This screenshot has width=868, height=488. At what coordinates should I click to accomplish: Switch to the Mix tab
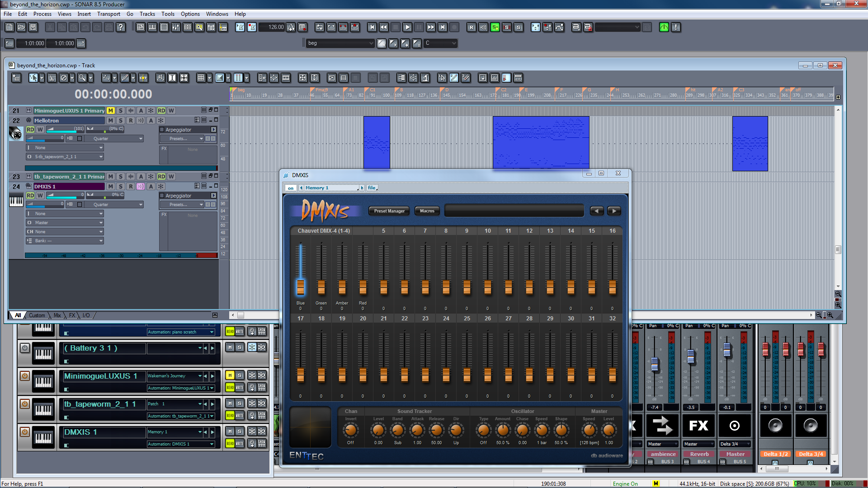tap(57, 315)
